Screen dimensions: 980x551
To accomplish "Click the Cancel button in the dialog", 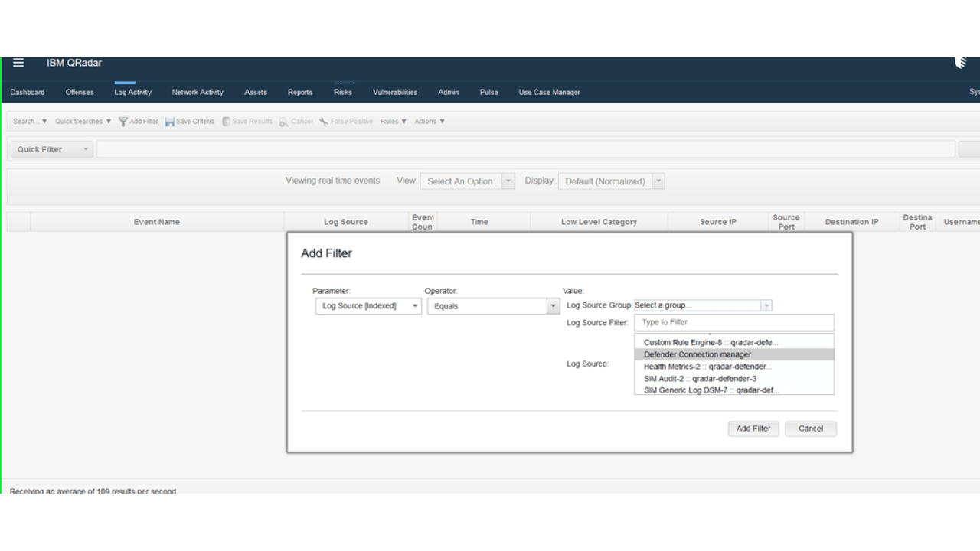I will (x=810, y=429).
